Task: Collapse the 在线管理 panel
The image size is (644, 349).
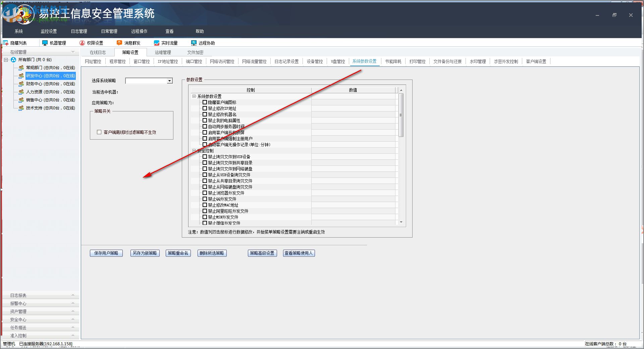Action: [x=73, y=52]
